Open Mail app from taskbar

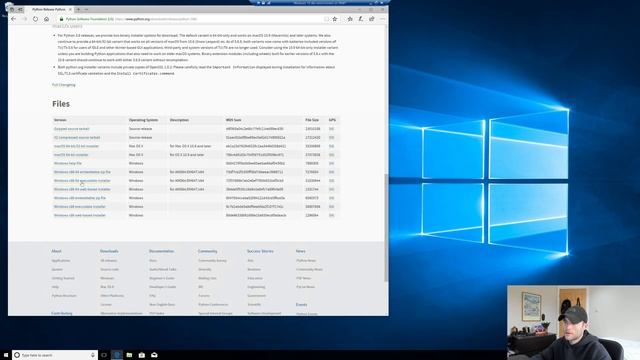pyautogui.click(x=154, y=355)
